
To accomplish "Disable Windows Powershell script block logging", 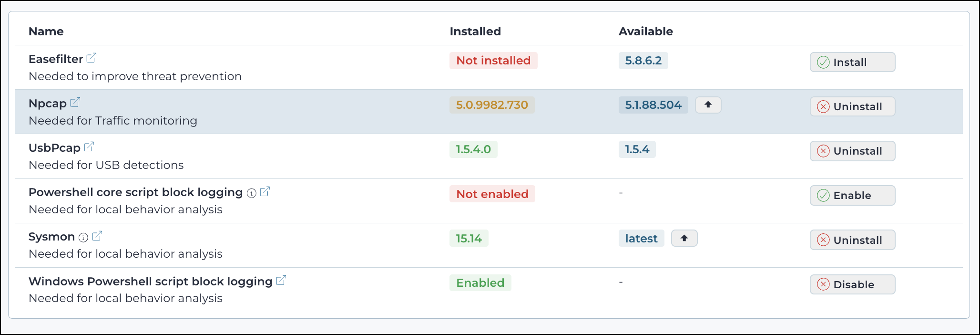I will [852, 284].
